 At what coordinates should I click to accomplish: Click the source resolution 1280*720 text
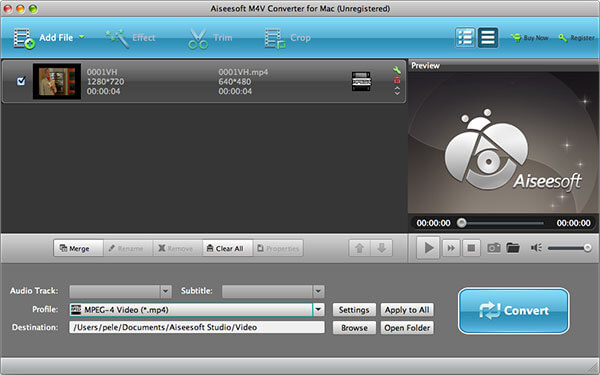pos(105,82)
